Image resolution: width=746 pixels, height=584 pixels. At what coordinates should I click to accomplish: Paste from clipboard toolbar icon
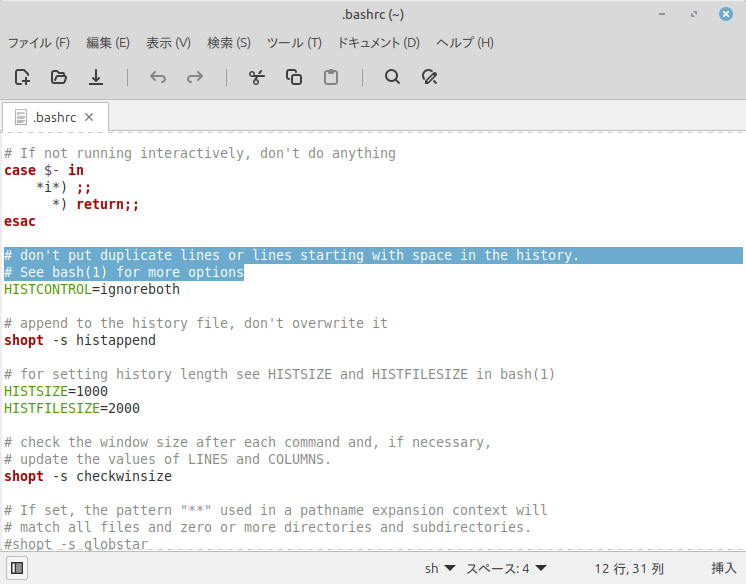click(x=331, y=77)
